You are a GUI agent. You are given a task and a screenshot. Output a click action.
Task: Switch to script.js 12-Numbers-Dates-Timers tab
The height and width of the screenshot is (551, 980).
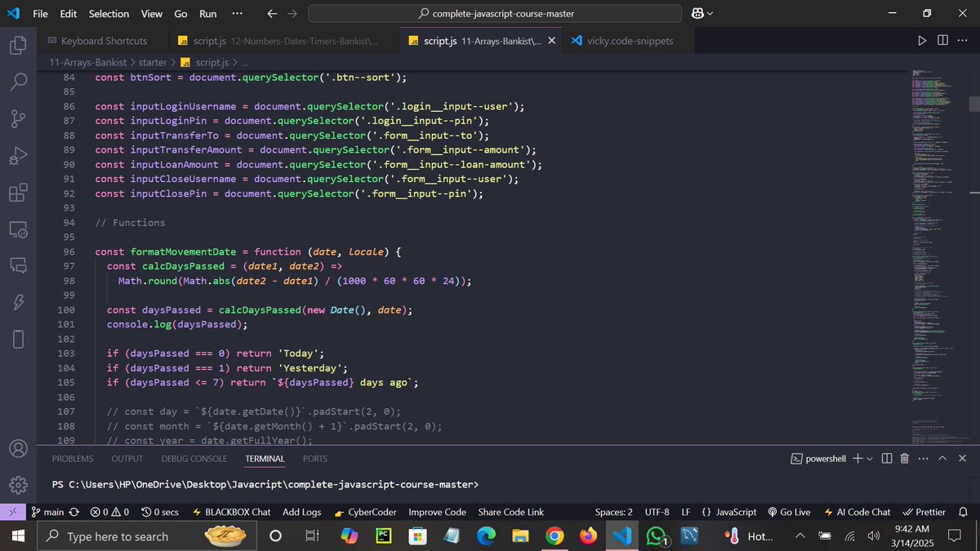(283, 40)
